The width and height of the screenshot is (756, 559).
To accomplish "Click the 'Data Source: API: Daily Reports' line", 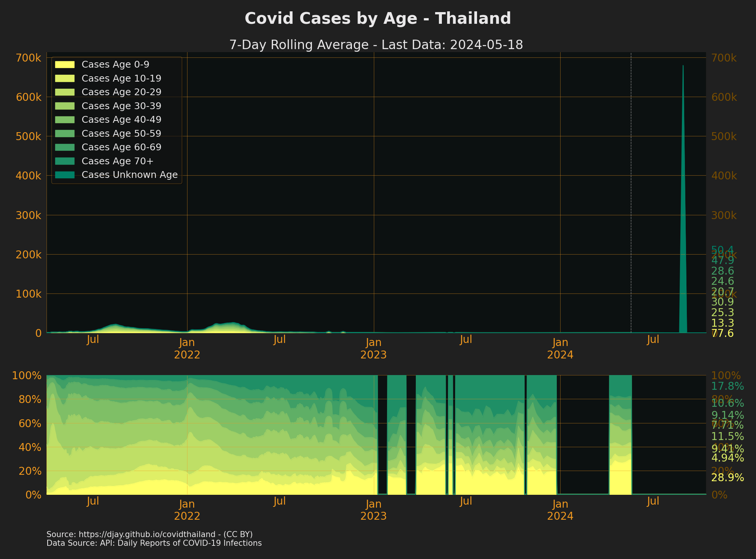I will tap(154, 543).
